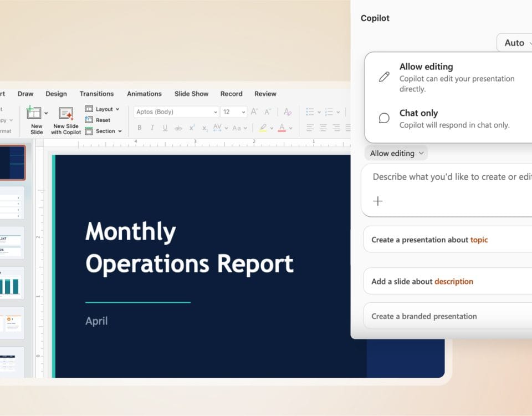Toggle underline formatting
Image resolution: width=532 pixels, height=416 pixels.
pyautogui.click(x=165, y=128)
